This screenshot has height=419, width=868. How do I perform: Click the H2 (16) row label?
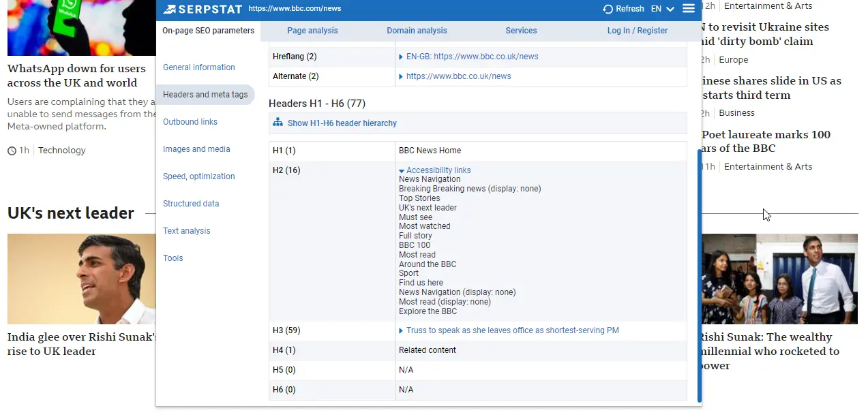click(286, 170)
